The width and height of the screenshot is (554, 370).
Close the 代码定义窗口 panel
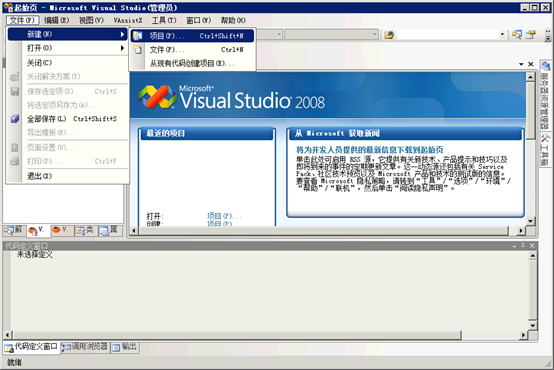click(532, 246)
